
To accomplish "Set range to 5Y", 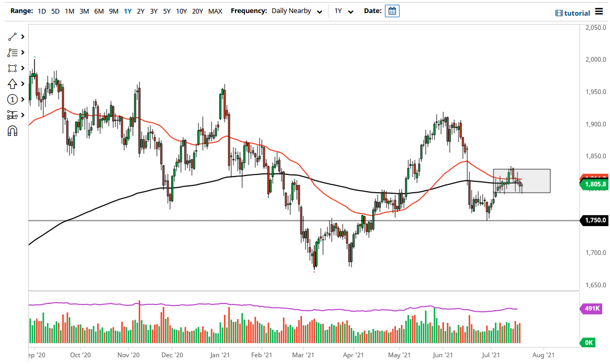I will point(167,11).
